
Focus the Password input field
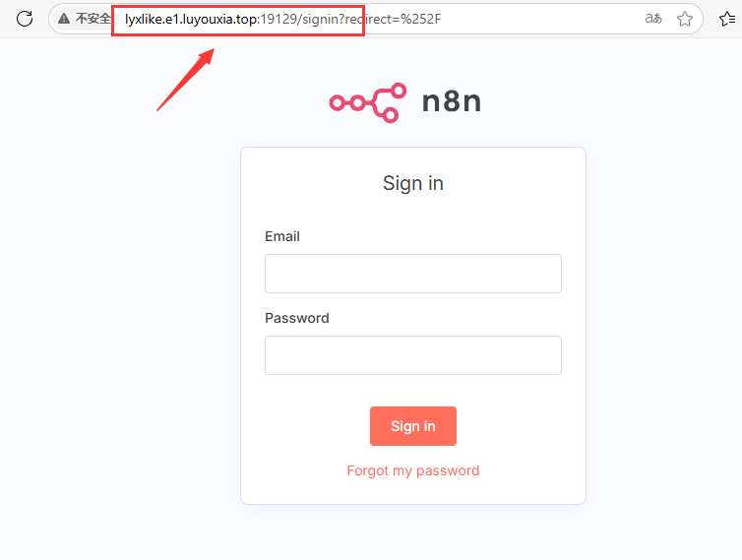tap(413, 355)
